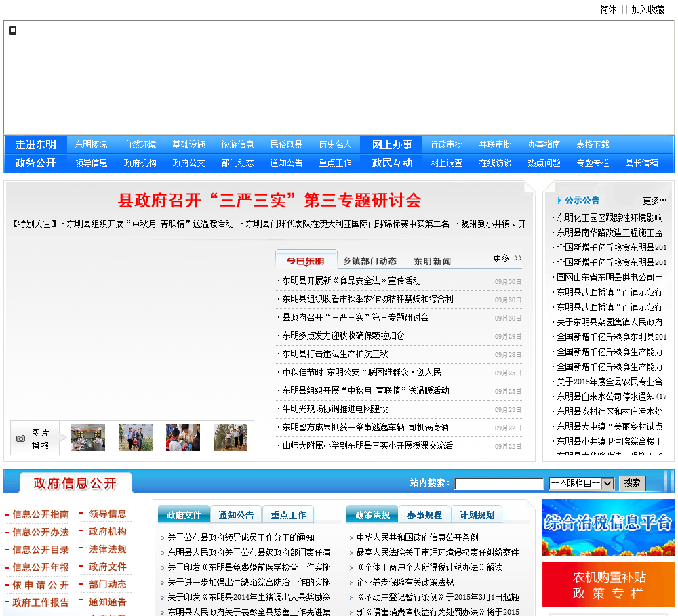Open 网上办事 navigation section
This screenshot has width=678, height=616.
point(392,144)
